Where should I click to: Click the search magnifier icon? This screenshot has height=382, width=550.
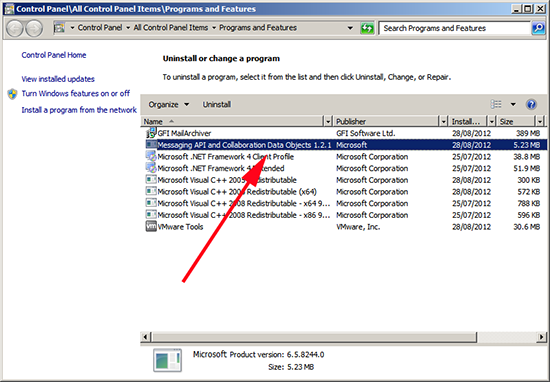coord(538,28)
